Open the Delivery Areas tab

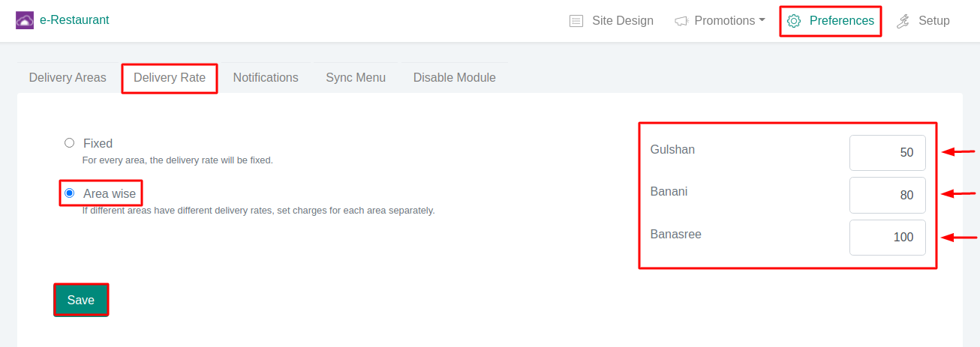(68, 77)
